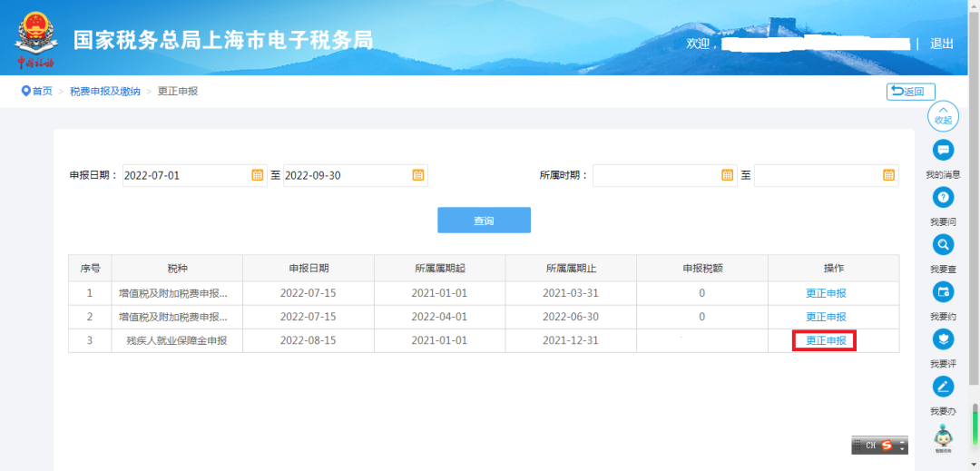Focus the 申报日期 start date field

tap(195, 175)
